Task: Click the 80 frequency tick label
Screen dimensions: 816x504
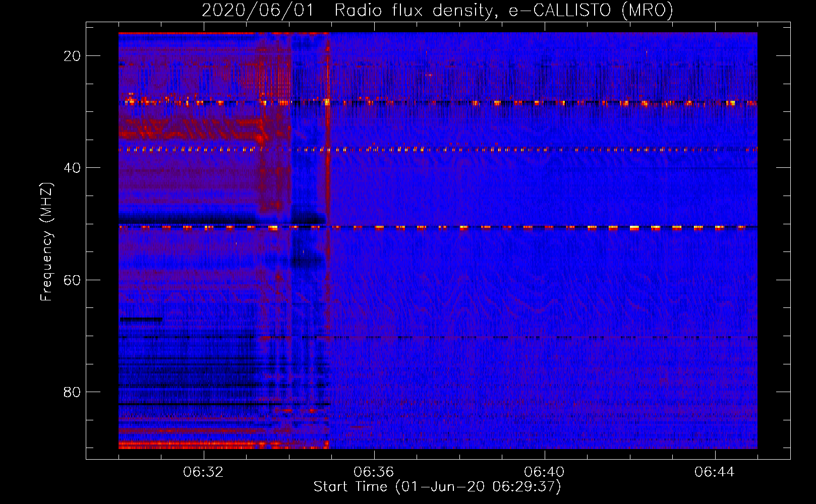Action: (x=72, y=392)
